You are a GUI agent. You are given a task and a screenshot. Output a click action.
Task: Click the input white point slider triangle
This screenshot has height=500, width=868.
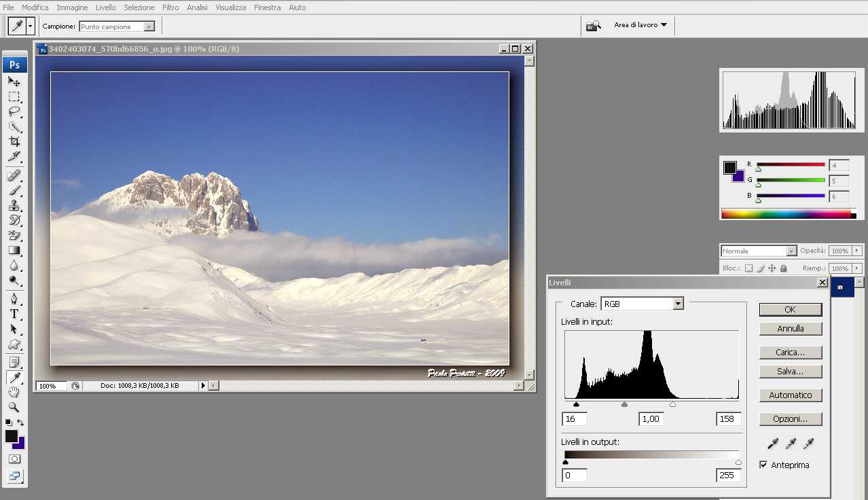(x=672, y=405)
